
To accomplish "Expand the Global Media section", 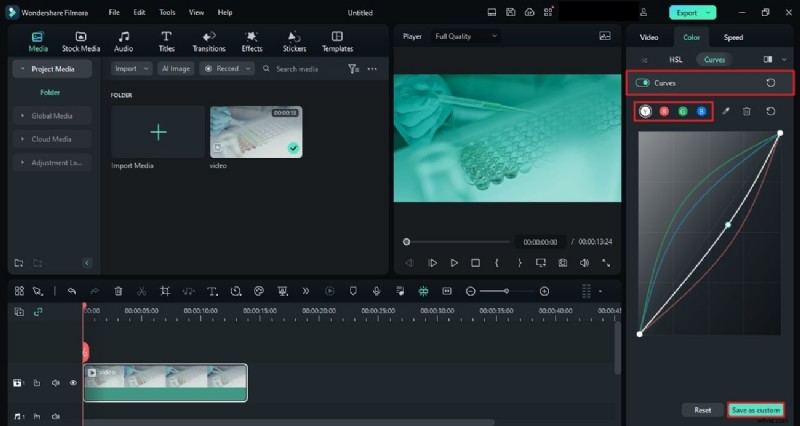I will click(x=52, y=116).
